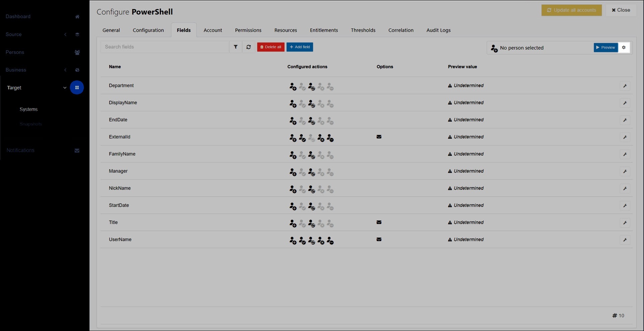
Task: Click the filter icon next to search
Action: 235,47
